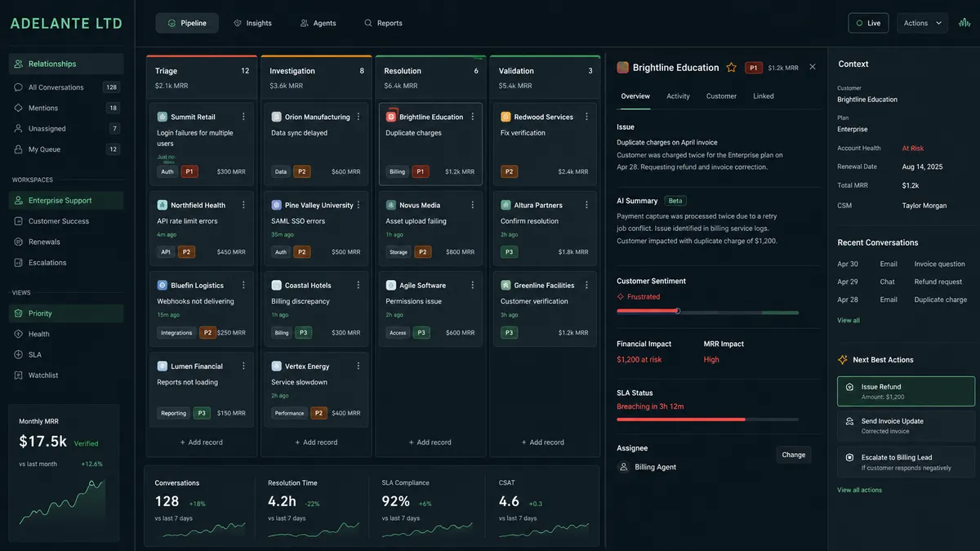Select Enterprise Support workspace
The image size is (980, 551).
coord(66,201)
